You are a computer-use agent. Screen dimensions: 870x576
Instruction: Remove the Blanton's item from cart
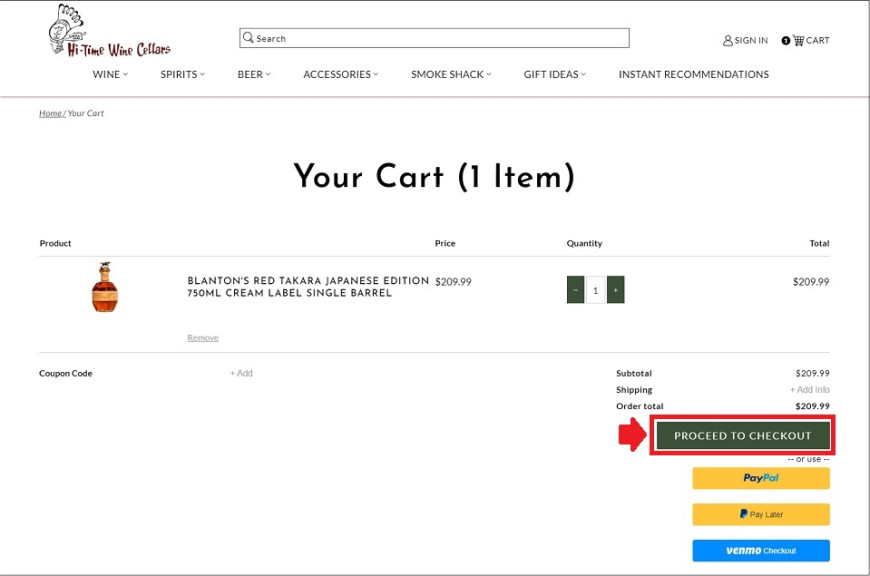[x=203, y=337]
